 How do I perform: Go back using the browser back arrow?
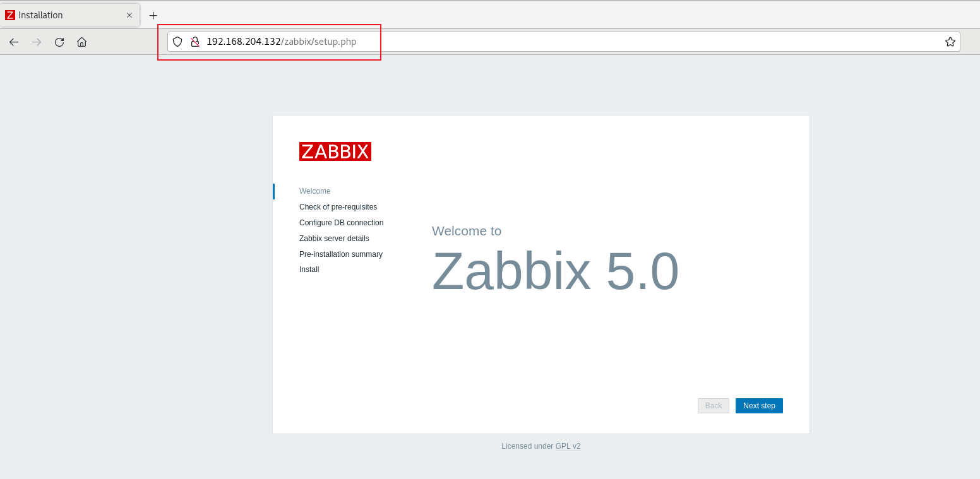coord(14,42)
